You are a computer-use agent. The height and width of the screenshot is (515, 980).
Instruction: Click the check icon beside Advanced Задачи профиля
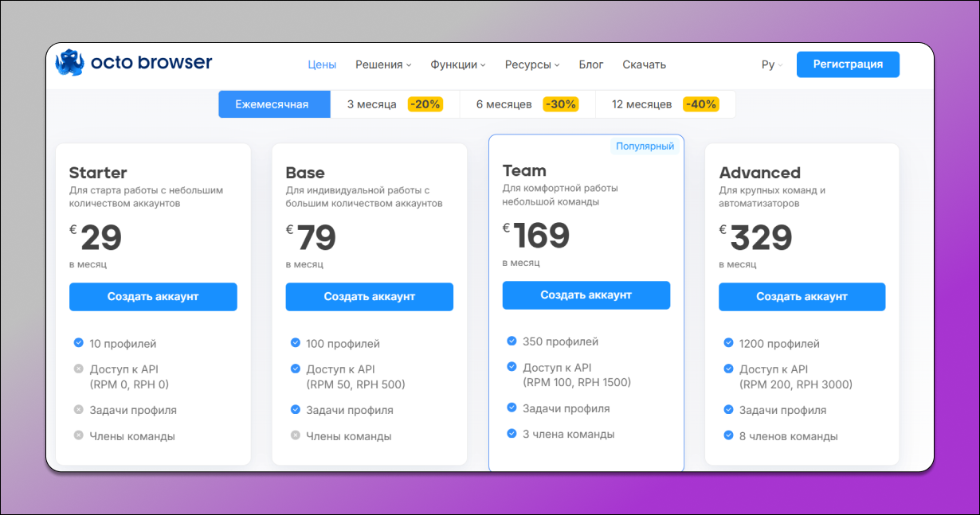728,410
